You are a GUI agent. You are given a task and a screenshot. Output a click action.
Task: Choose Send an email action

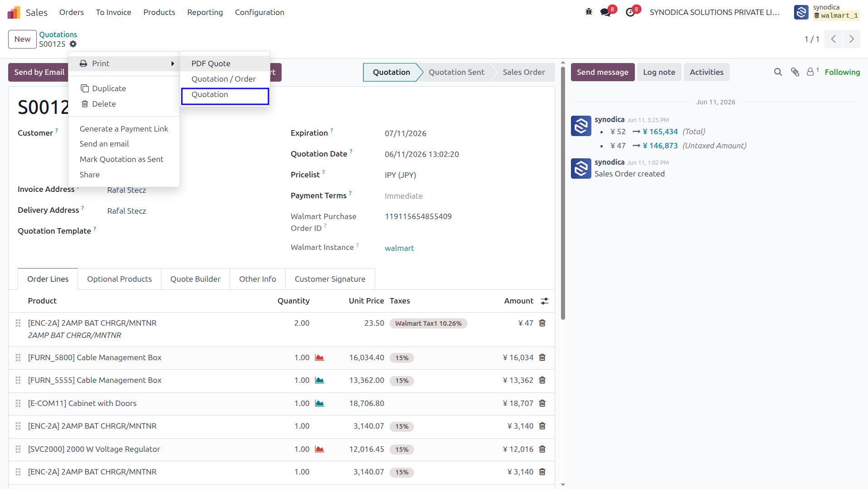pos(124,144)
